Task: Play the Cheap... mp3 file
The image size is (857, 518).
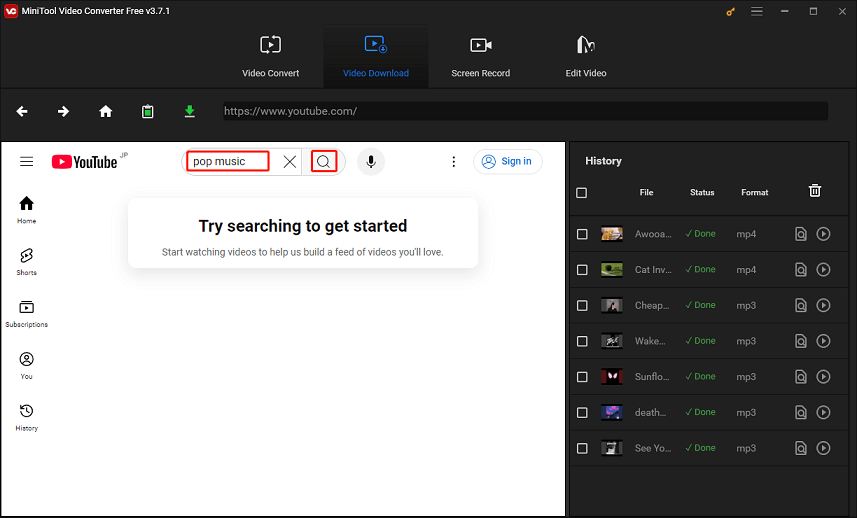Action: tap(824, 305)
